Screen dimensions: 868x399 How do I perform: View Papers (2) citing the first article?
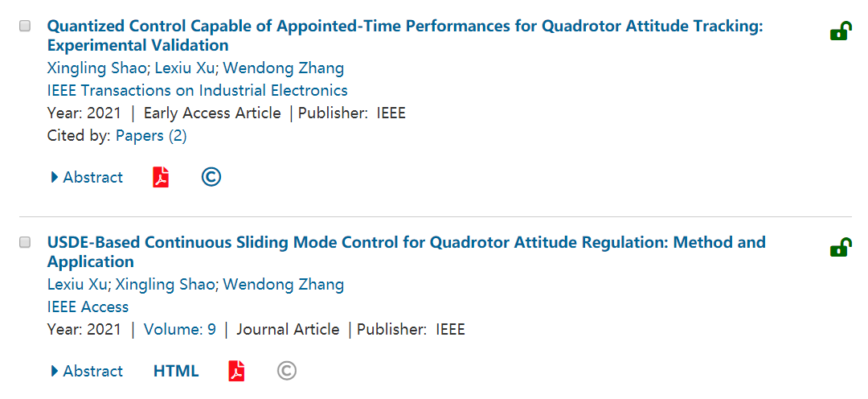151,136
